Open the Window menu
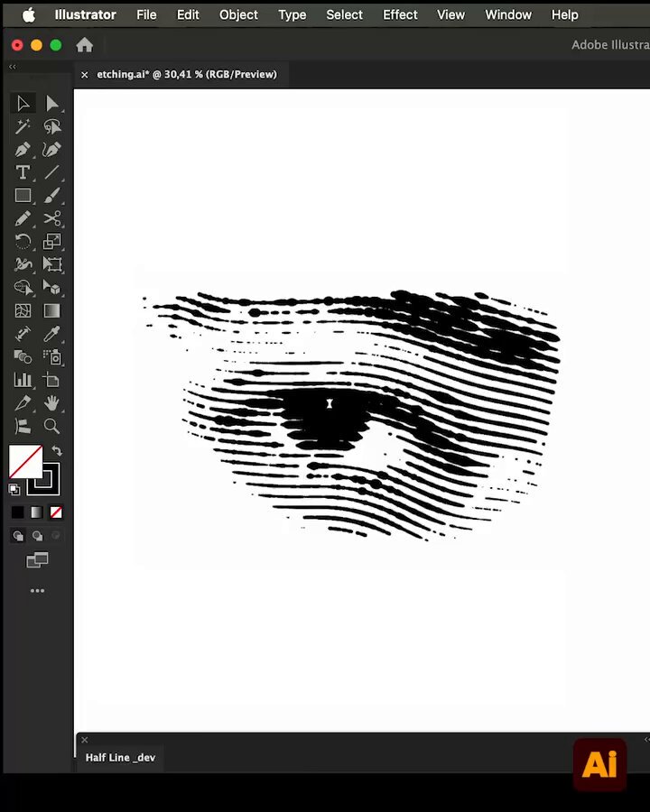The image size is (650, 812). 508,14
